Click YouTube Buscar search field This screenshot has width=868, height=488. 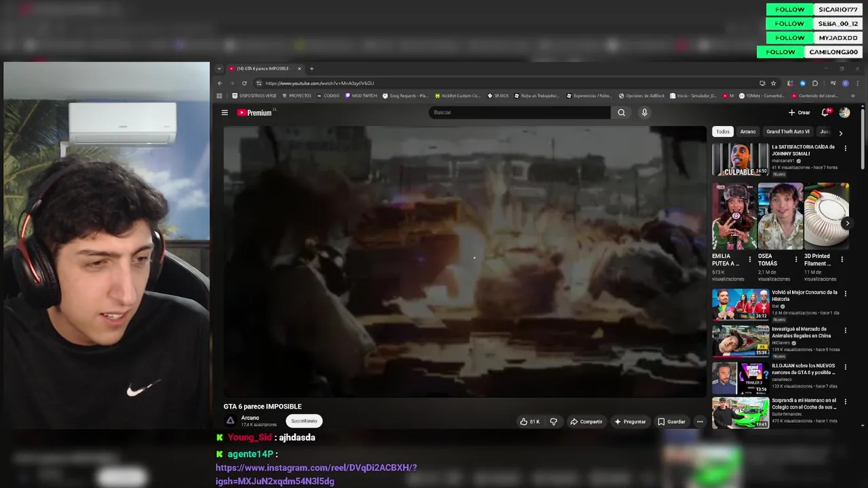point(520,113)
